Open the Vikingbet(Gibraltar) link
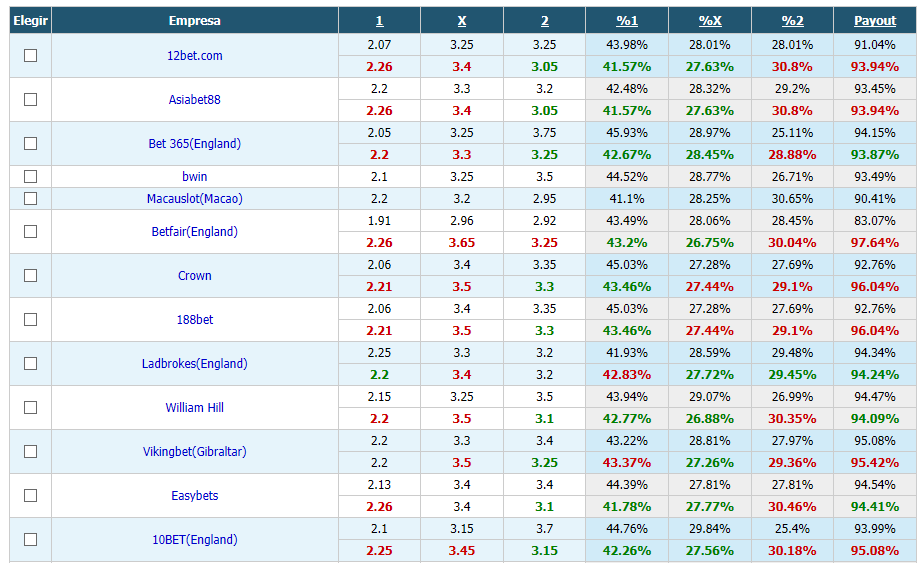 click(195, 452)
